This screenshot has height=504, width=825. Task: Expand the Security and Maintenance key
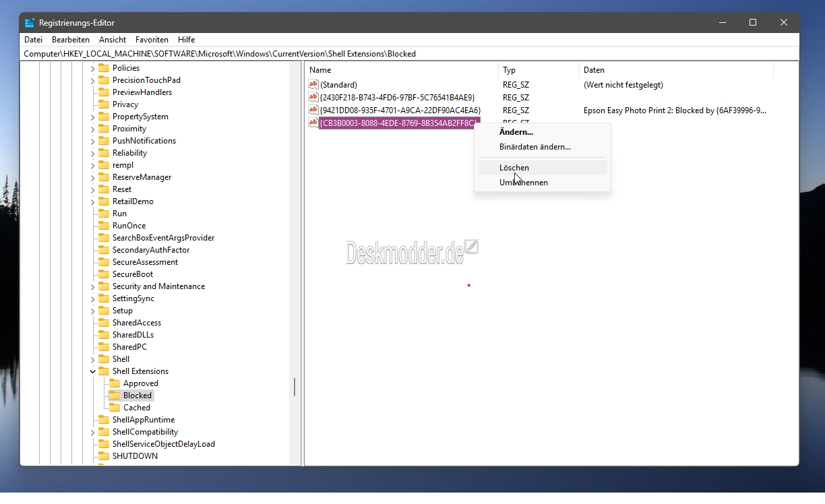(93, 286)
